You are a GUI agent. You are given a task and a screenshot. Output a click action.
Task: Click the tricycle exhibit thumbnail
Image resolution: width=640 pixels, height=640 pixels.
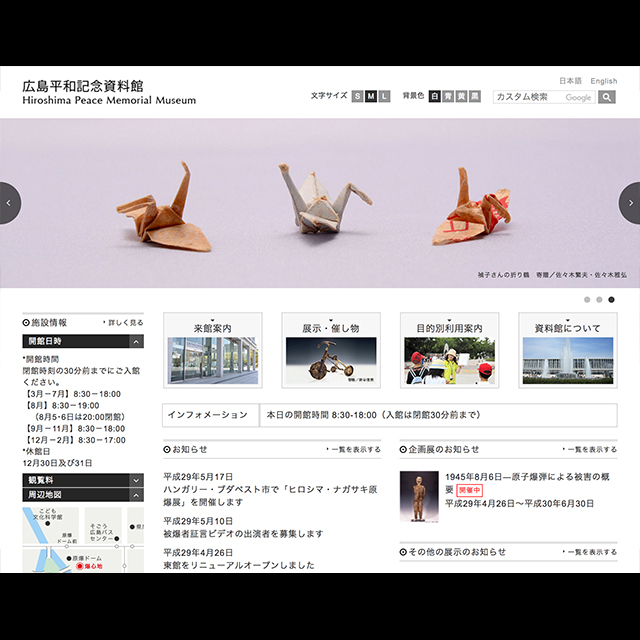click(x=331, y=360)
